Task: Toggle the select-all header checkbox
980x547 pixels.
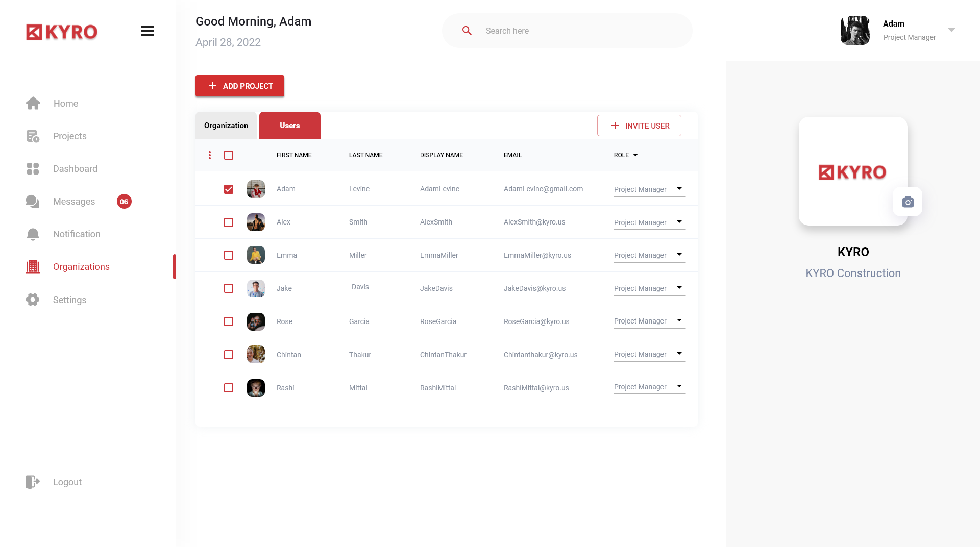Action: point(229,155)
